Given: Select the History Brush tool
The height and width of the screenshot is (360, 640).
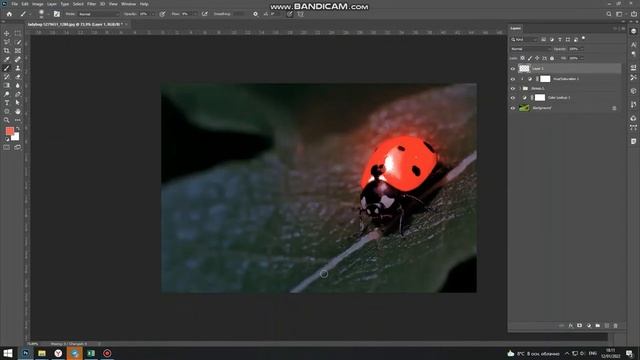Looking at the screenshot, I should point(7,77).
